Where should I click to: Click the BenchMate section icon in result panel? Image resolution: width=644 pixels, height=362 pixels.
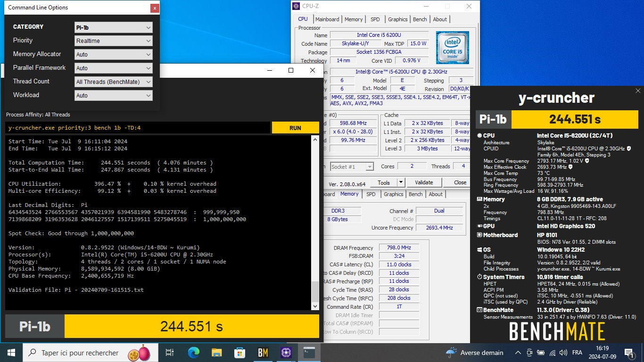pos(479,310)
